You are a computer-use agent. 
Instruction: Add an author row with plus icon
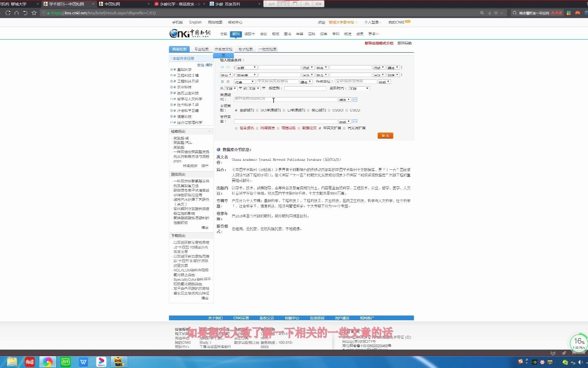[x=222, y=82]
